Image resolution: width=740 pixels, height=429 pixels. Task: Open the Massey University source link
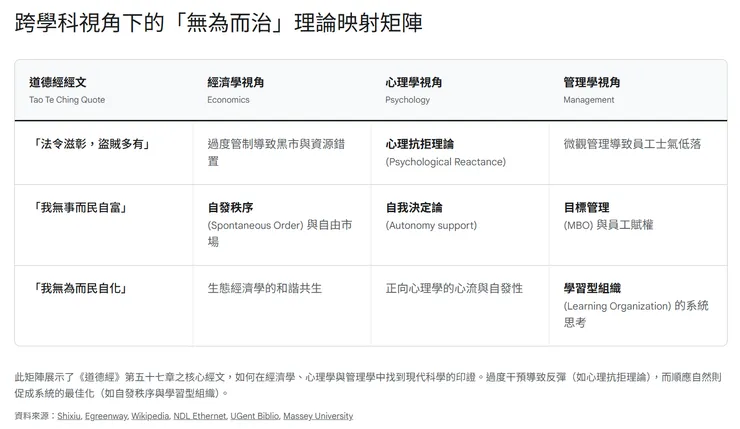click(x=318, y=416)
